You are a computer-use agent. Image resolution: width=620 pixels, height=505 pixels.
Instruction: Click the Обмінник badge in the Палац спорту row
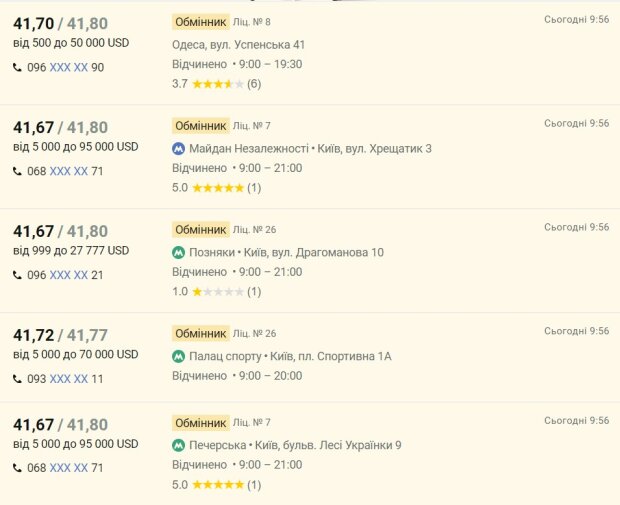(200, 333)
